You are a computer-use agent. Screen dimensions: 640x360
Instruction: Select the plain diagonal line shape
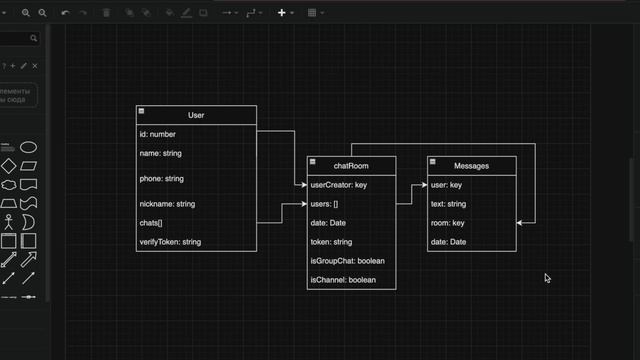29,278
